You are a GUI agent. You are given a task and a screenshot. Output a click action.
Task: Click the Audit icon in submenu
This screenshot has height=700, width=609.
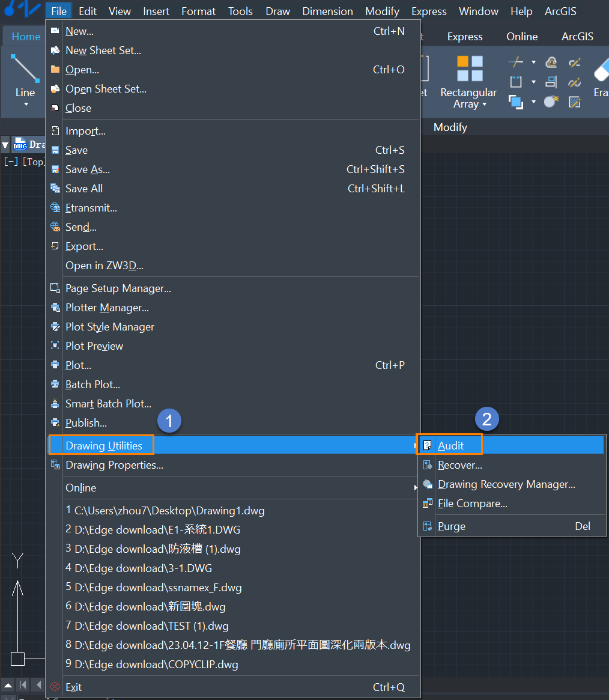[428, 445]
